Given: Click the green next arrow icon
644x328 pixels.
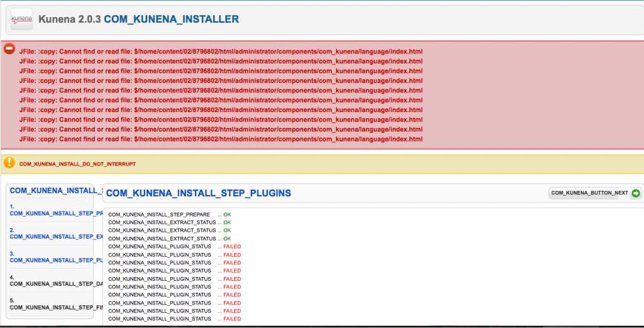Looking at the screenshot, I should pyautogui.click(x=636, y=193).
